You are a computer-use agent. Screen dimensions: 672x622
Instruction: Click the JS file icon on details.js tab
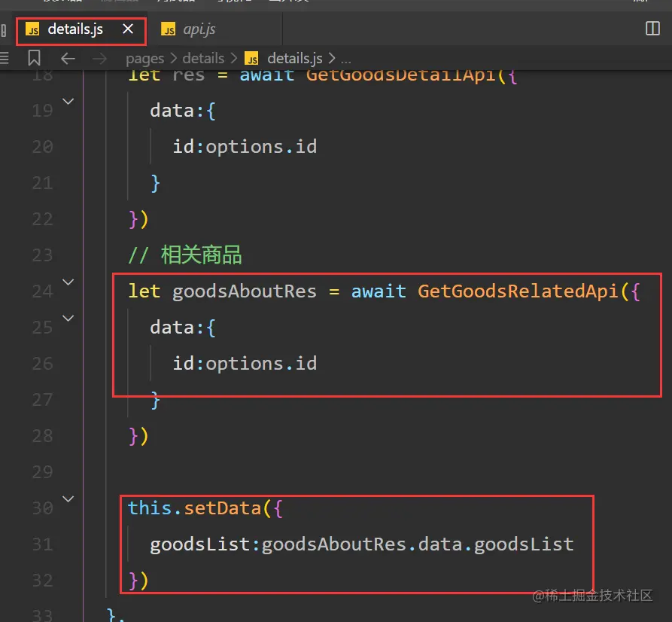coord(32,29)
